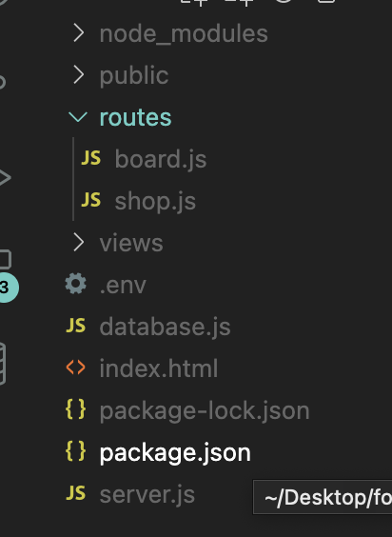Viewport: 392px width, 537px height.
Task: Click the gear icon next to .env
Action: [76, 284]
